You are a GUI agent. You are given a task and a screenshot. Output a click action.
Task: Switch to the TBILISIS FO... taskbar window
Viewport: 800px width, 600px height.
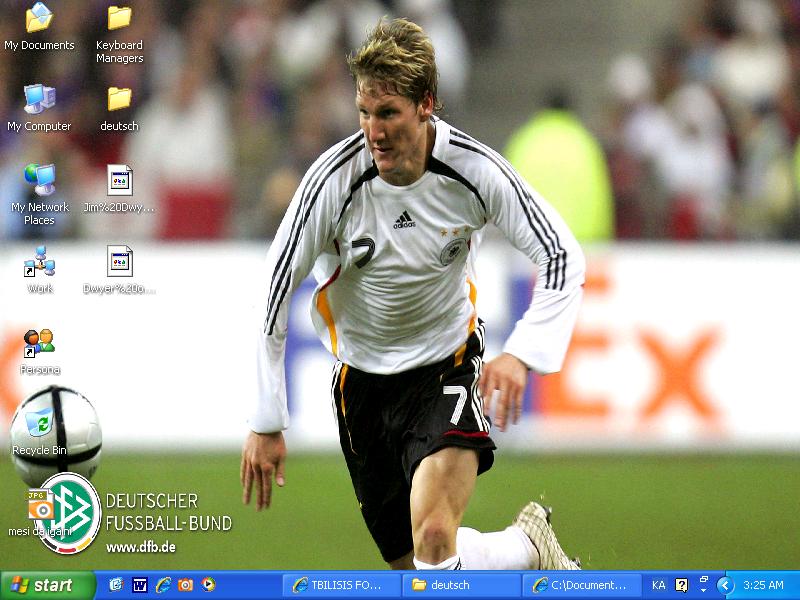coord(342,585)
